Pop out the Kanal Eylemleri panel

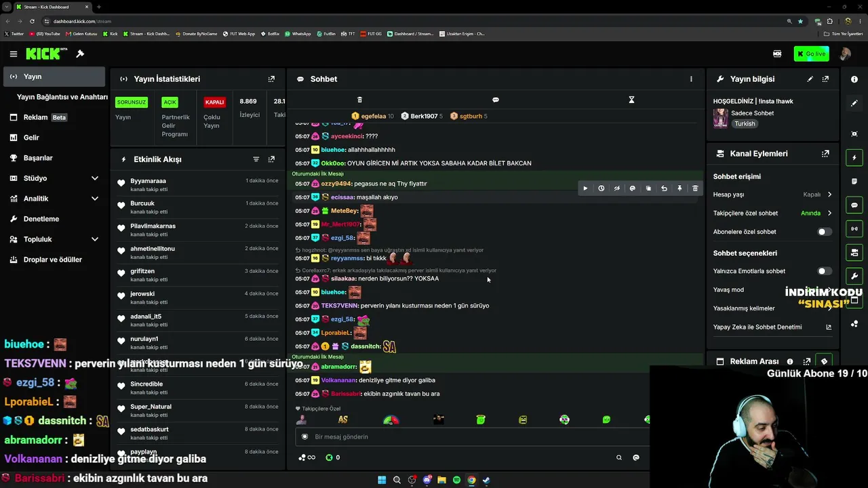pos(825,154)
